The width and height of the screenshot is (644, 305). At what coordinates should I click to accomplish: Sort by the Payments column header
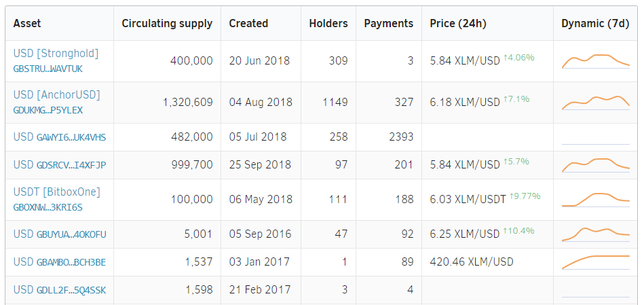tap(388, 23)
